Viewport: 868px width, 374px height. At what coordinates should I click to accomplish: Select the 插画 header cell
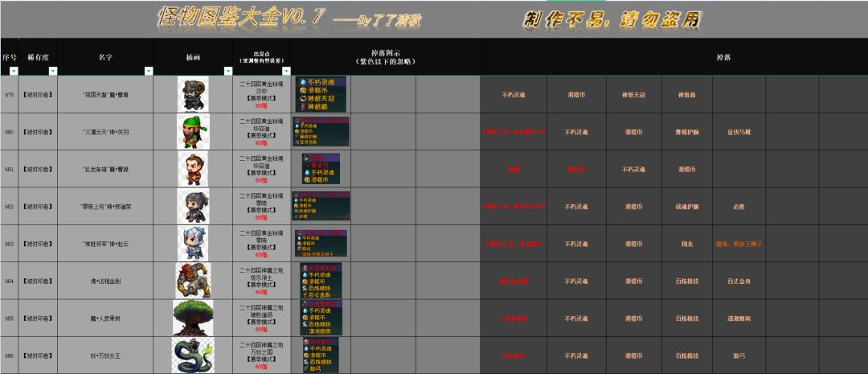coord(193,56)
